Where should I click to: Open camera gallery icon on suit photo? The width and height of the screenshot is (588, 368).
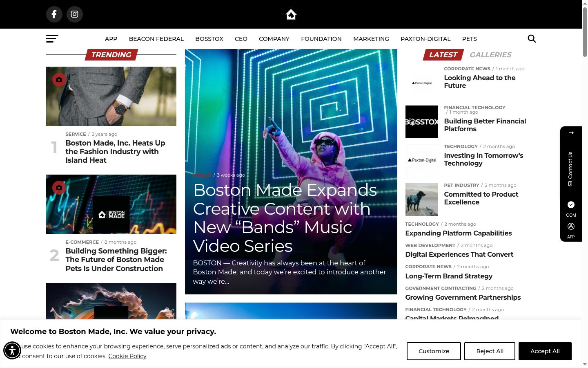click(x=59, y=80)
